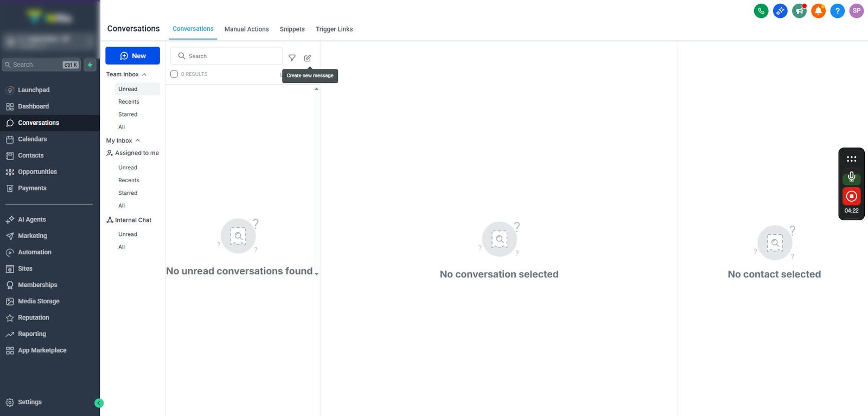
Task: Switch to the Snippets tab
Action: [292, 29]
